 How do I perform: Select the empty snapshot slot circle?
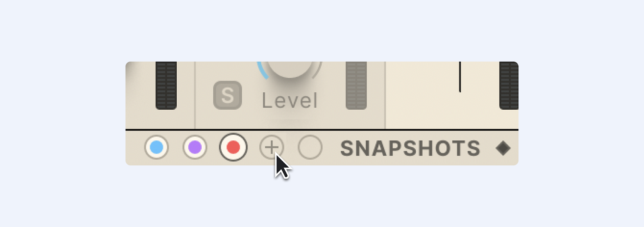tap(310, 148)
